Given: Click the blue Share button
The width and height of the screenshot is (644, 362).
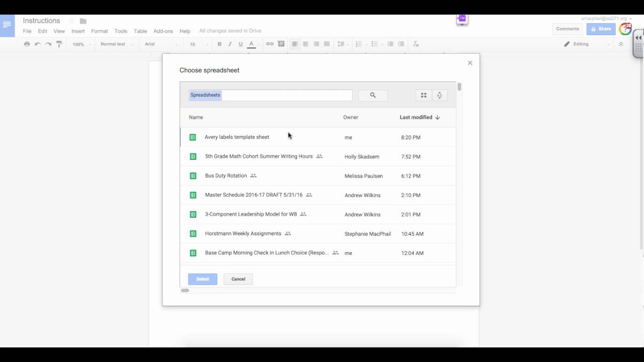Looking at the screenshot, I should (x=601, y=29).
